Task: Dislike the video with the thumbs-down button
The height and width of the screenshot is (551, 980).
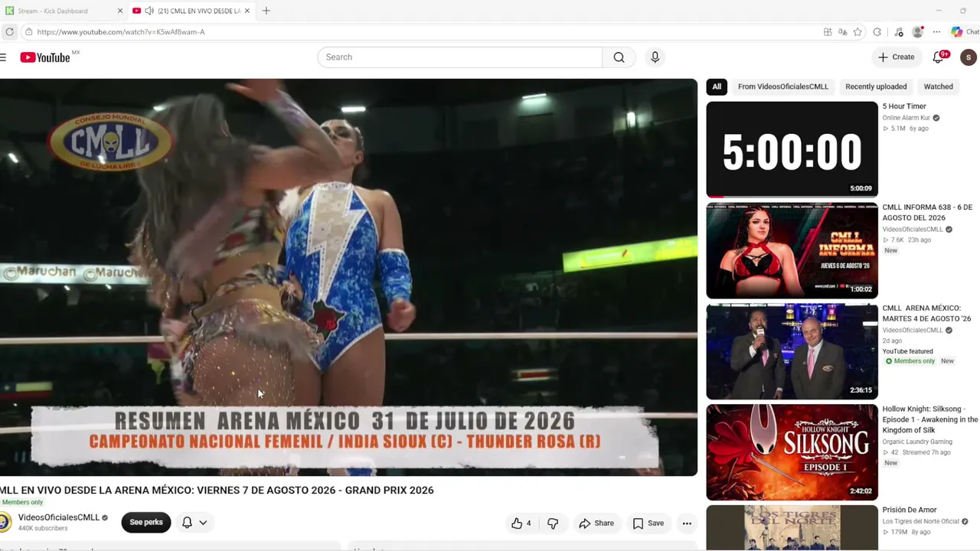Action: coord(553,523)
